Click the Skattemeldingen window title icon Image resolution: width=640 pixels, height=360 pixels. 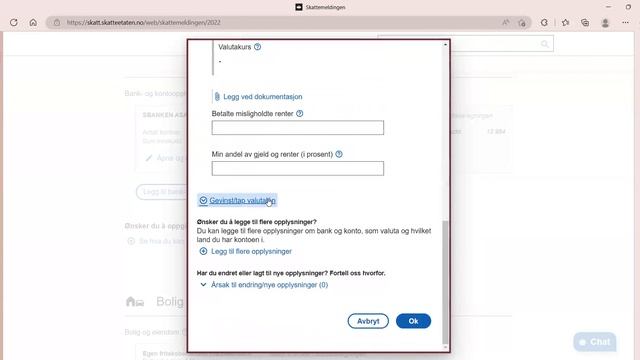tap(299, 7)
